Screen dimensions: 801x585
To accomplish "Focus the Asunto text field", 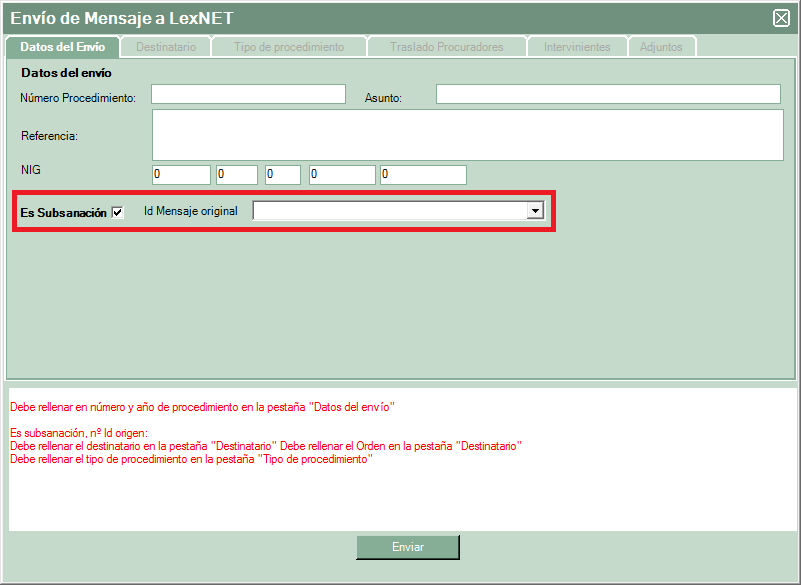I will tap(608, 94).
